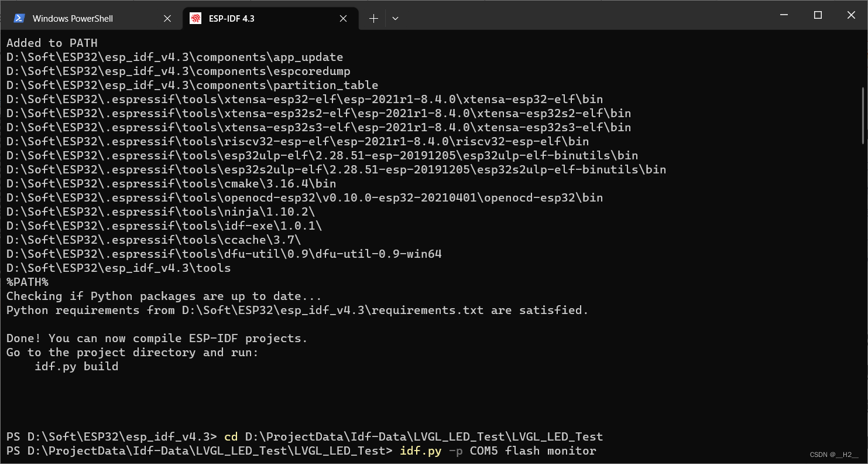Close the terminal window
The image size is (868, 464).
[x=851, y=15]
